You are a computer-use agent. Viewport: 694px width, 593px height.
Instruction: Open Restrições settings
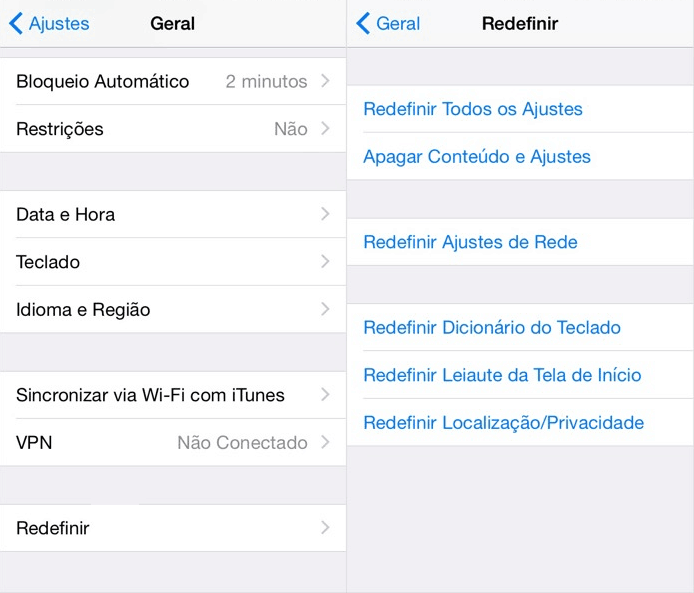(173, 129)
